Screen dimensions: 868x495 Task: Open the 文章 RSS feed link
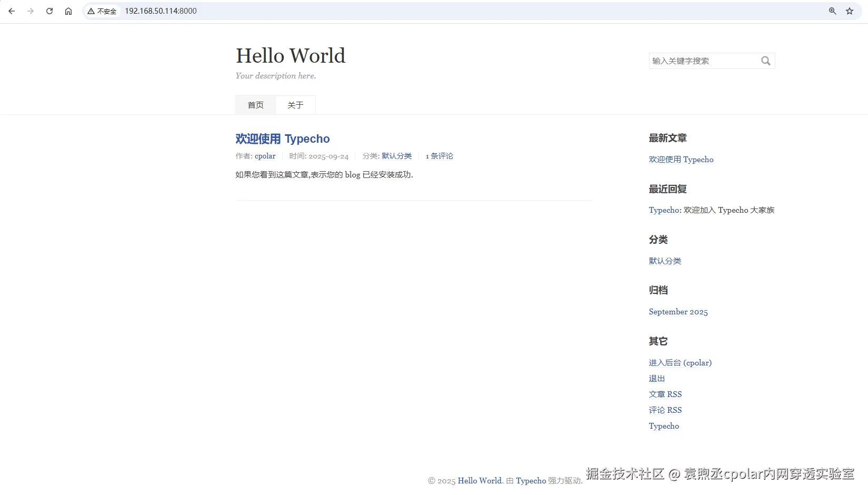coord(665,394)
